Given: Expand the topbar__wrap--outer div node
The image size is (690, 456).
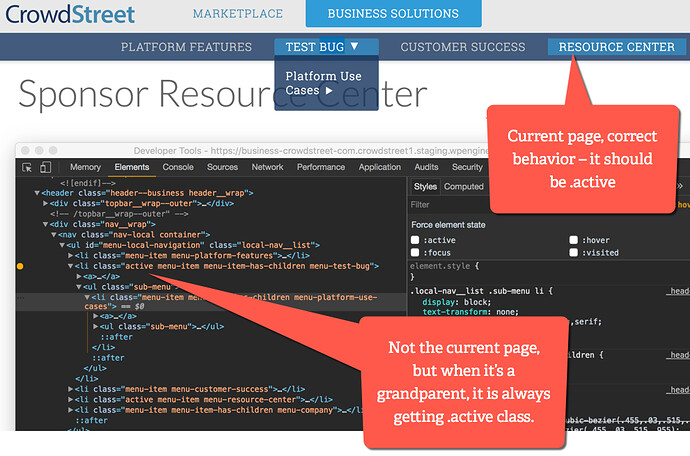Looking at the screenshot, I should (45, 203).
